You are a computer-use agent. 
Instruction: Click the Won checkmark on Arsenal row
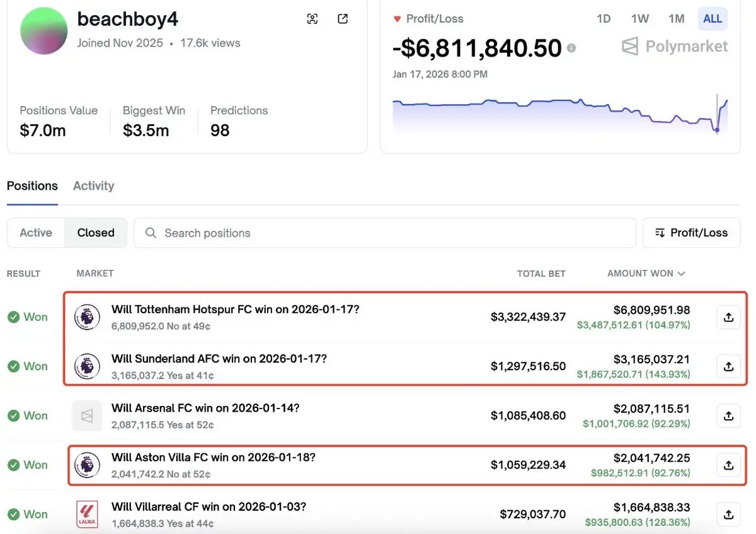pyautogui.click(x=13, y=415)
